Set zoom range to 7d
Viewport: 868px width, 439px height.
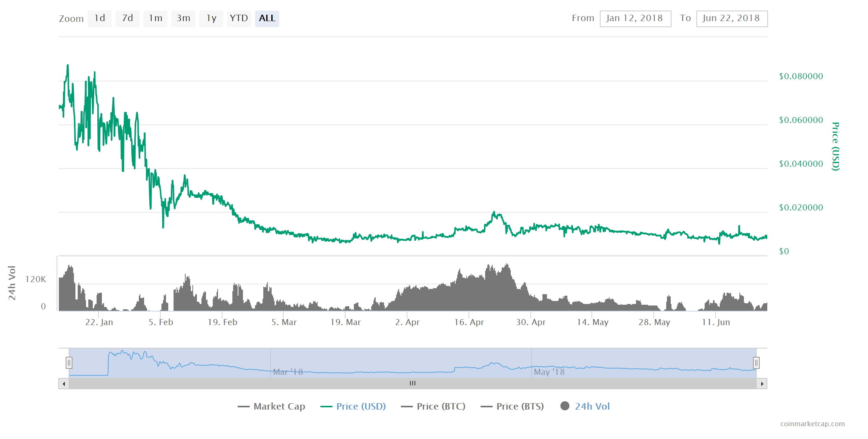(128, 18)
